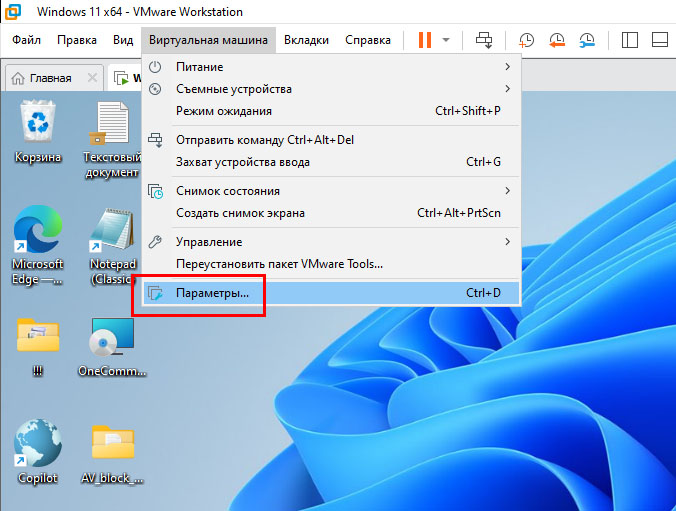The image size is (676, 511).
Task: Take a snapshot using the toolbar clock-plus icon
Action: (526, 40)
